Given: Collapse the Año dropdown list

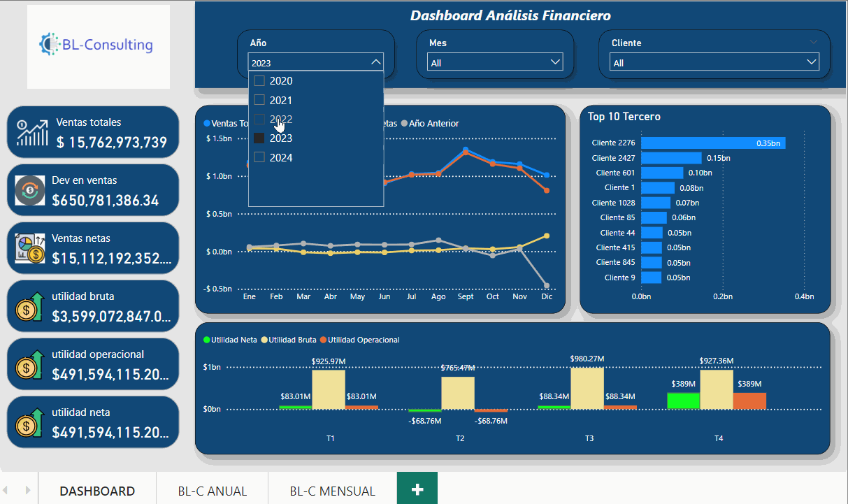Looking at the screenshot, I should [375, 63].
